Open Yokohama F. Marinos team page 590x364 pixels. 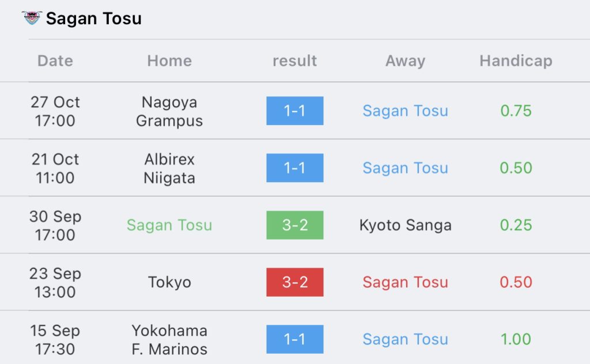coord(169,340)
